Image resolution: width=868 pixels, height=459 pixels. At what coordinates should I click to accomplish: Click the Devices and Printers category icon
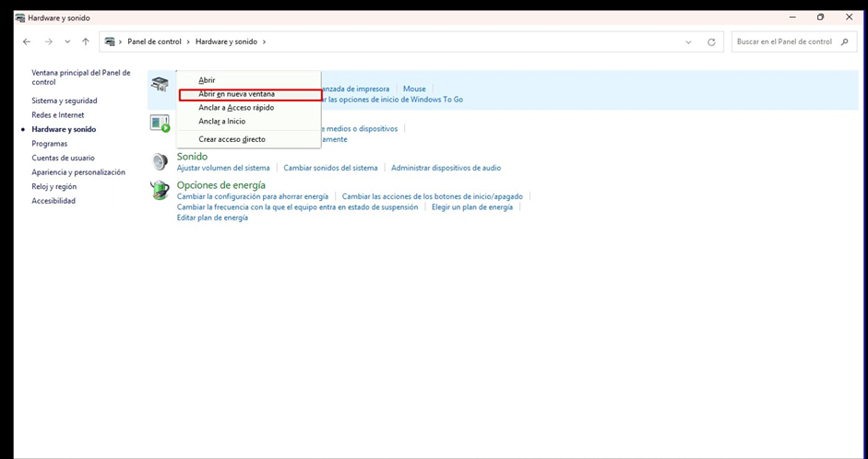[161, 85]
